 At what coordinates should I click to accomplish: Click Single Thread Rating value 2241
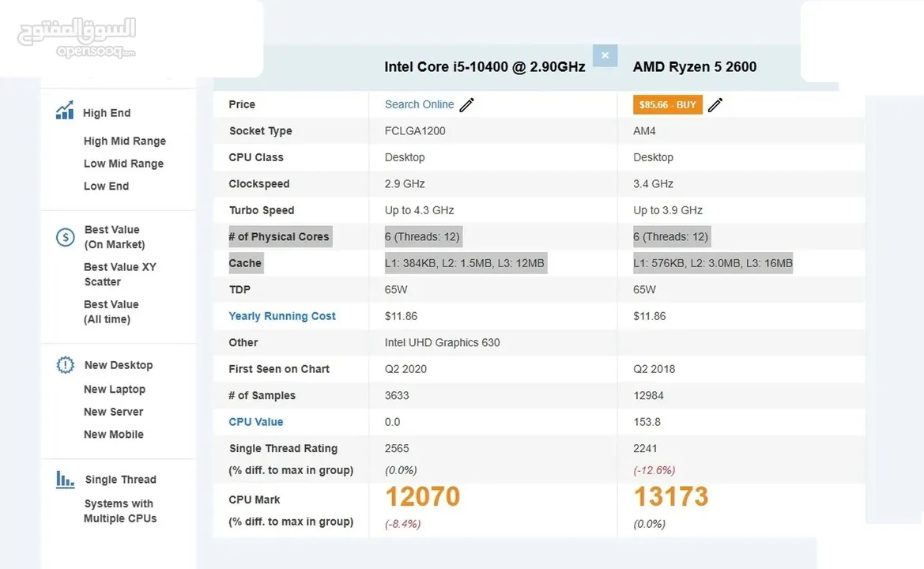(x=645, y=448)
